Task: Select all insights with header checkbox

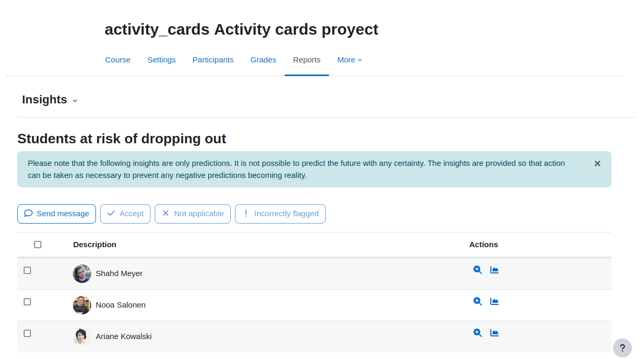Action: (x=38, y=245)
